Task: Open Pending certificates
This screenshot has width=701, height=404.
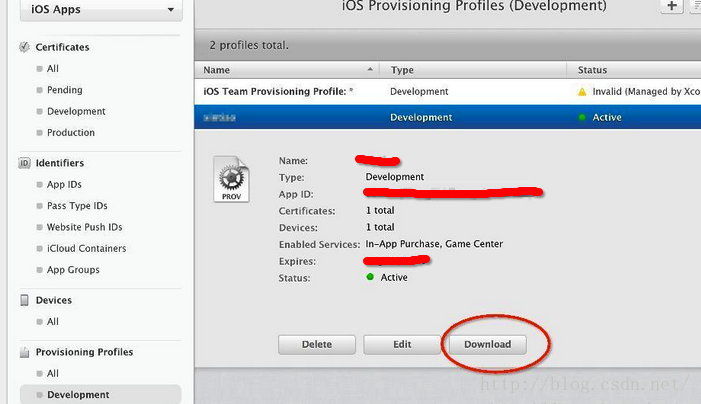Action: click(x=64, y=90)
